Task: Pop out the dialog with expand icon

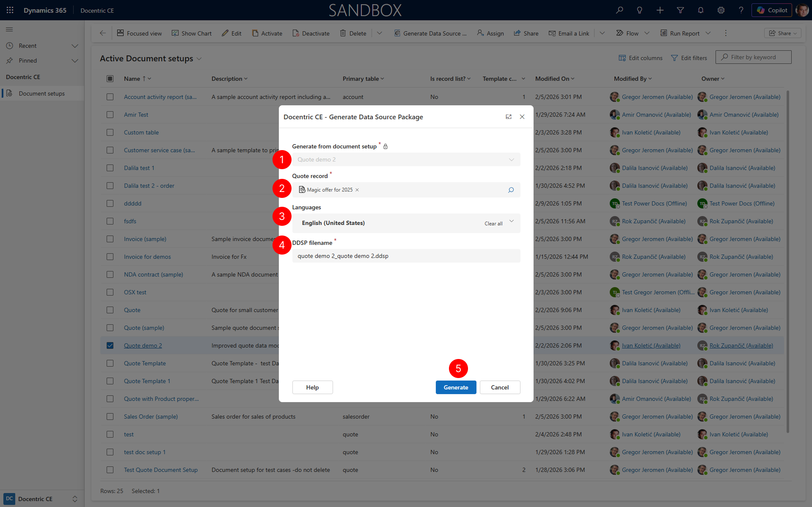Action: pyautogui.click(x=509, y=117)
